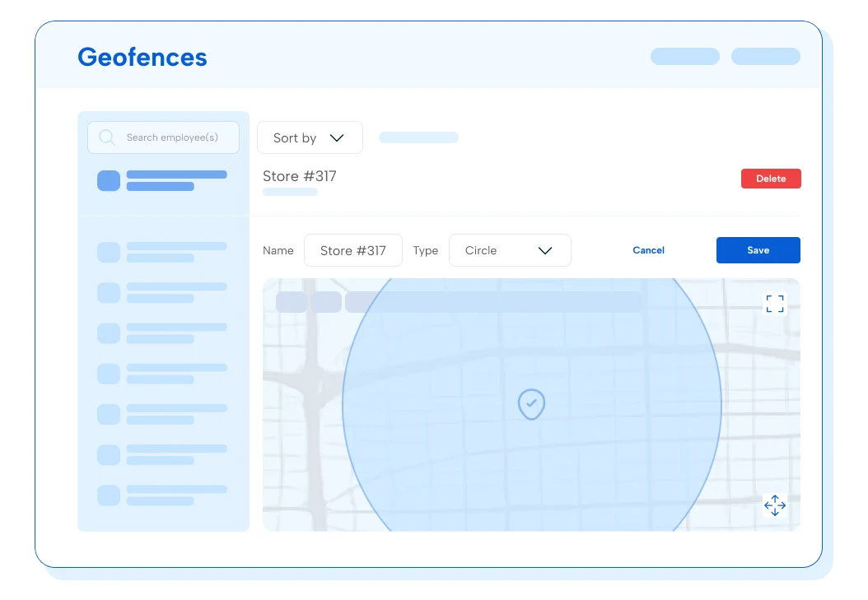
Task: Expand the Circle type selector chevron
Action: coord(546,250)
